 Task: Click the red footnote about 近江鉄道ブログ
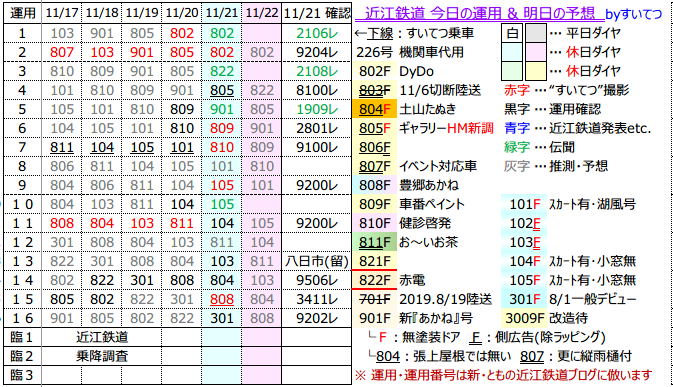[504, 375]
